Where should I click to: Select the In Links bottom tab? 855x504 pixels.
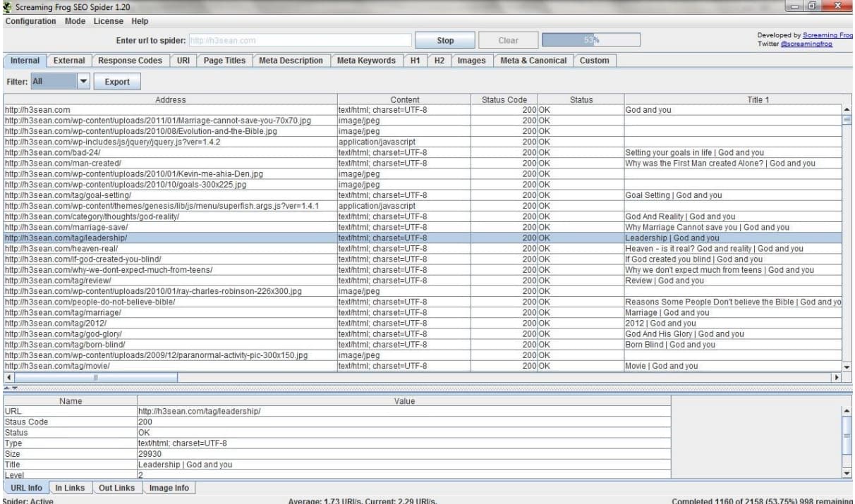click(70, 488)
